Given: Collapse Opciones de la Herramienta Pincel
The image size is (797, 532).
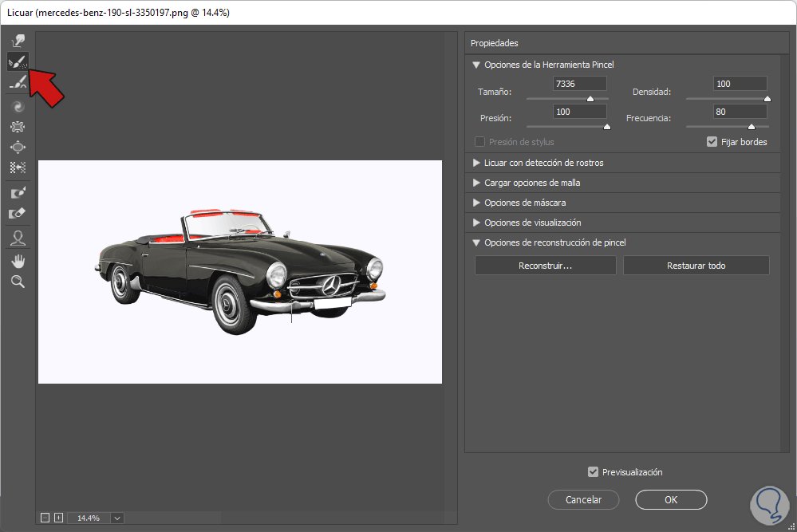Looking at the screenshot, I should pyautogui.click(x=476, y=65).
